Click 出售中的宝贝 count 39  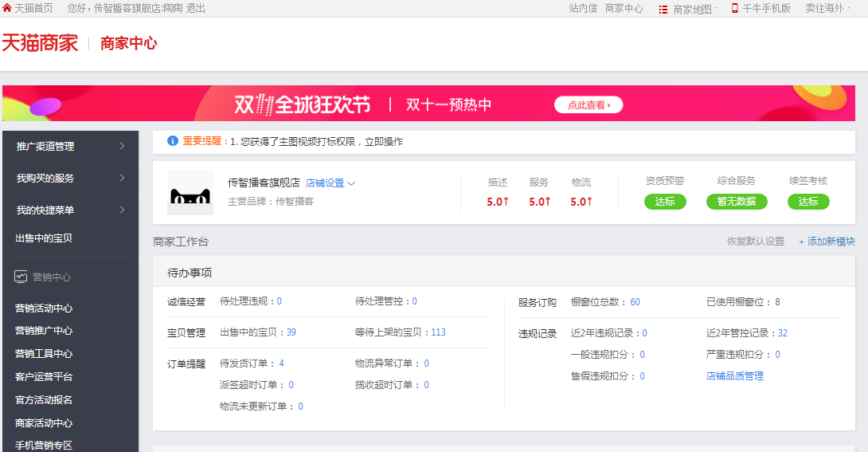[291, 332]
